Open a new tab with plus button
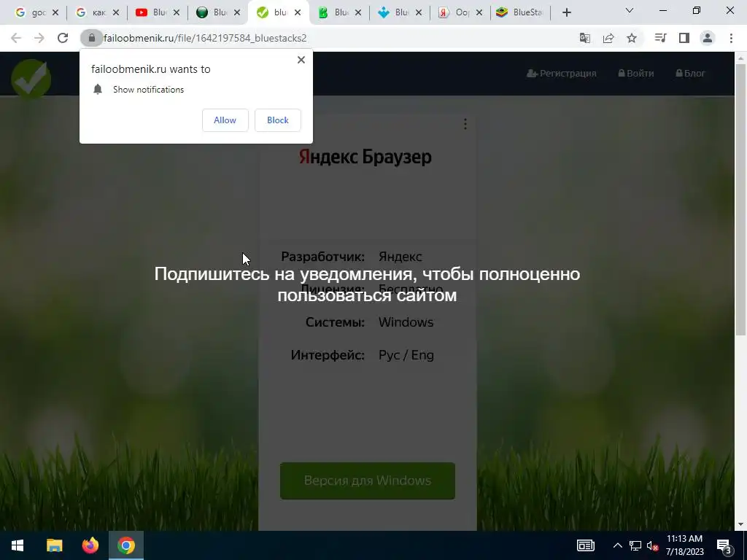 point(566,13)
